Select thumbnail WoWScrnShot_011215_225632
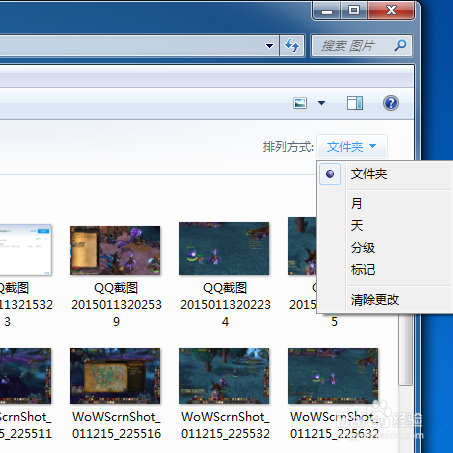Image resolution: width=453 pixels, height=453 pixels. (x=333, y=376)
